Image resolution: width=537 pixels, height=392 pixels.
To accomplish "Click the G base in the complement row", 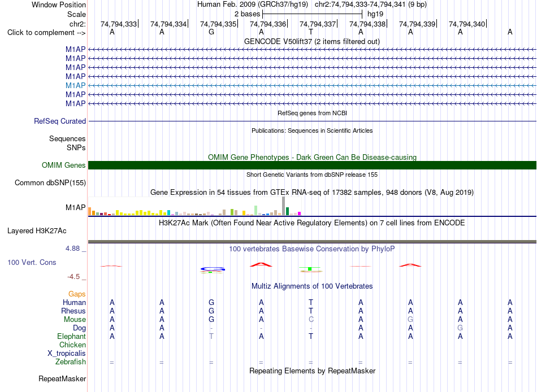I will pos(211,32).
